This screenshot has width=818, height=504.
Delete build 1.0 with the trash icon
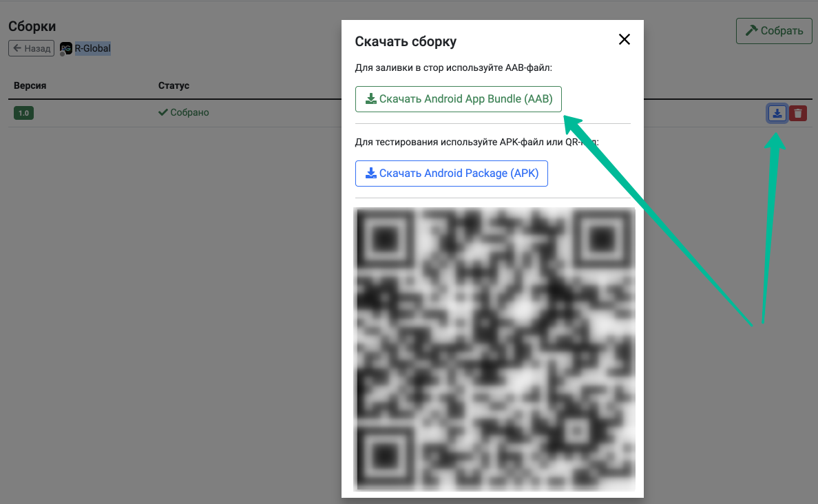[x=797, y=113]
